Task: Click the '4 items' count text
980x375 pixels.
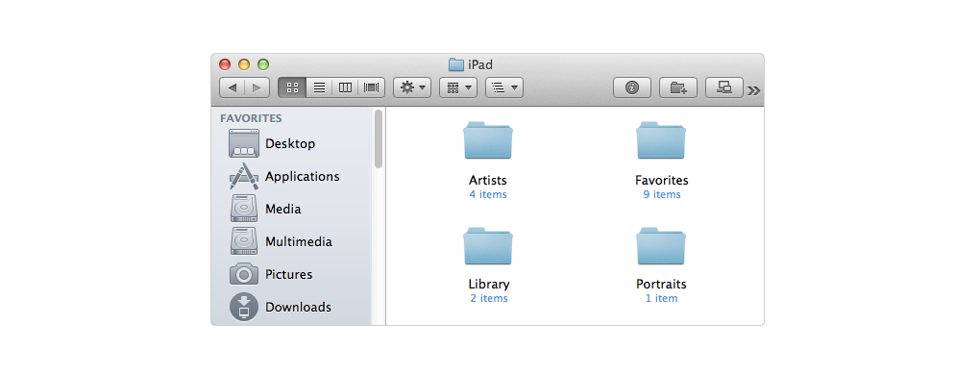Action: 488,195
